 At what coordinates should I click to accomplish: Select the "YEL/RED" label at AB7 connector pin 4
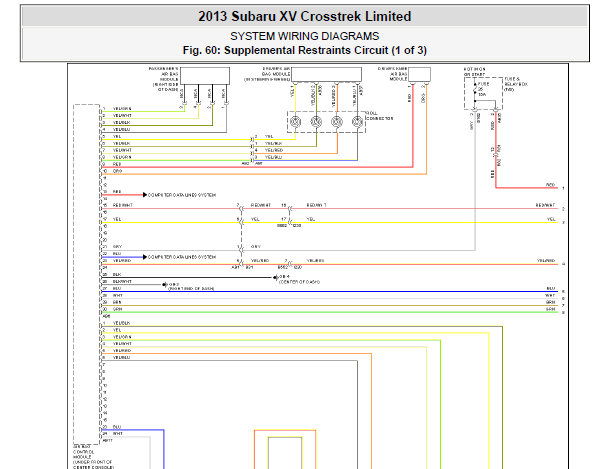point(274,150)
